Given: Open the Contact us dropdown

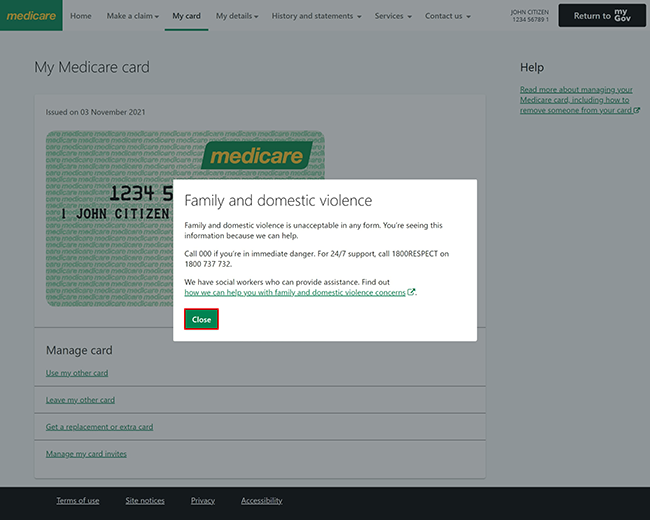Looking at the screenshot, I should 448,16.
